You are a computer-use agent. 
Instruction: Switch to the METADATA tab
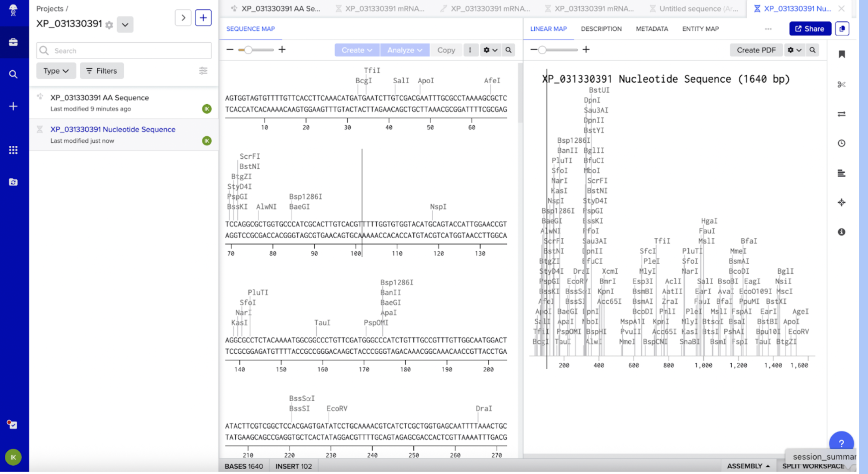[652, 29]
